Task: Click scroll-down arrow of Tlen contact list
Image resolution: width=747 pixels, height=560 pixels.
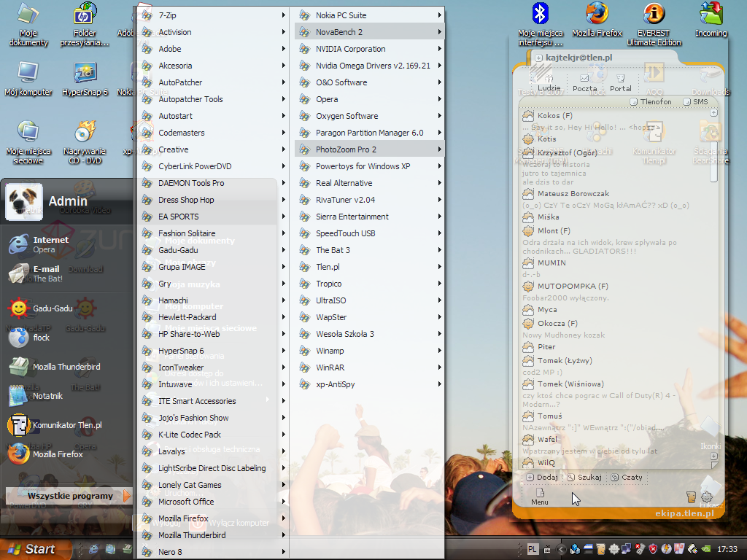Action: pos(713,456)
